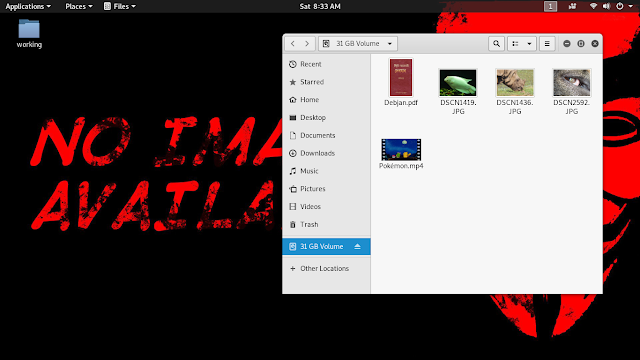Click the power icon in top bar
This screenshot has width=640, height=360.
[620, 6]
